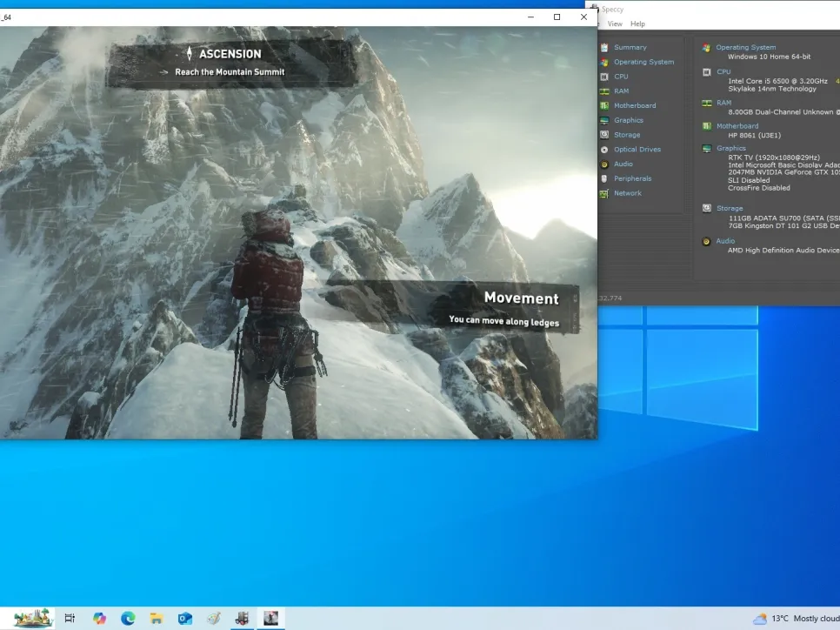Click the "Skylake 14nm Technology" line
The height and width of the screenshot is (630, 840).
(x=772, y=89)
